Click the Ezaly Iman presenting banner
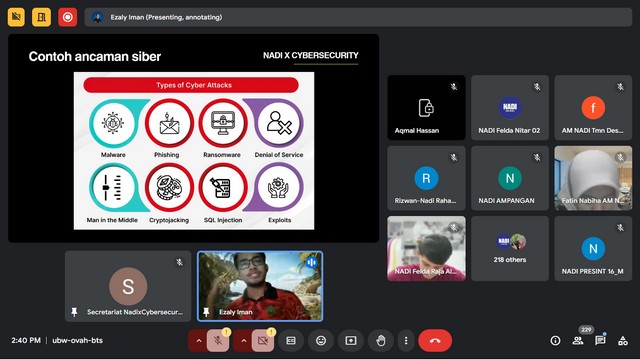 [358, 17]
